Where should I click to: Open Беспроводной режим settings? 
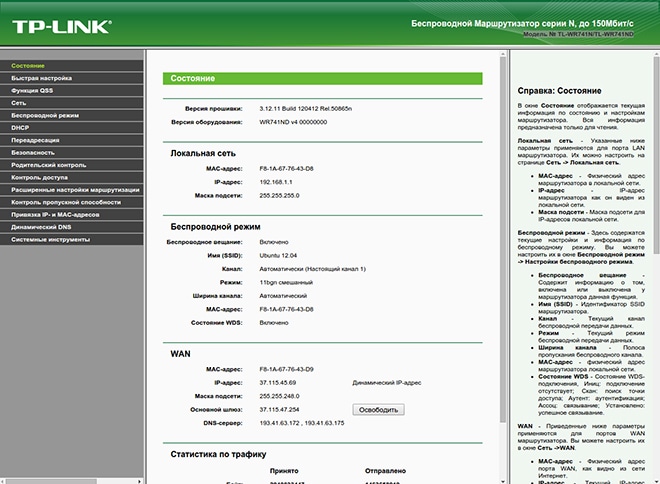pyautogui.click(x=45, y=115)
